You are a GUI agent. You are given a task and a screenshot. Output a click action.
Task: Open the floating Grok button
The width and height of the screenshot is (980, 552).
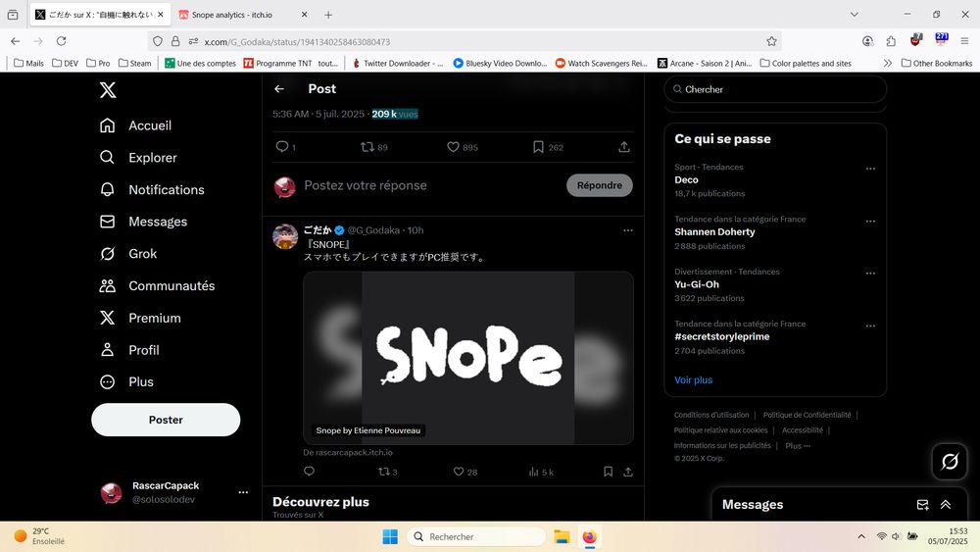tap(950, 462)
